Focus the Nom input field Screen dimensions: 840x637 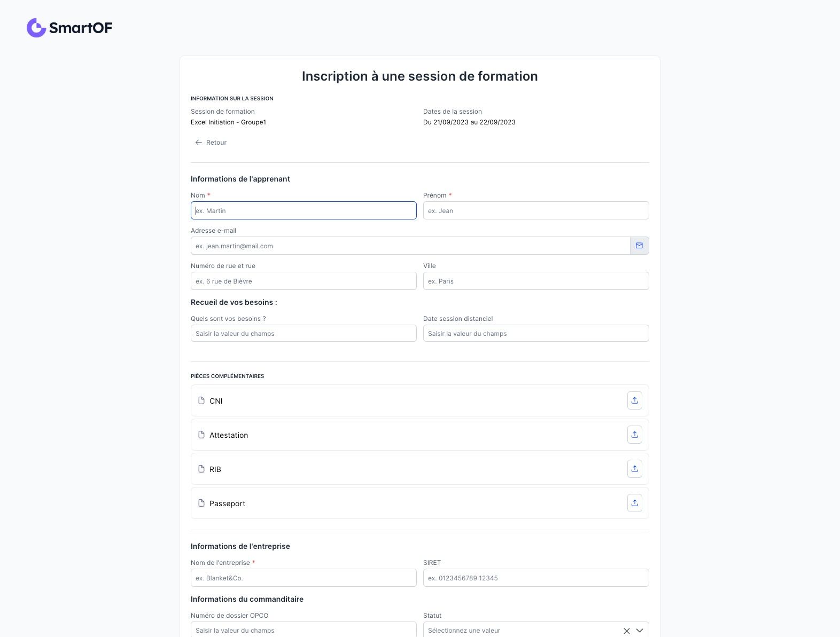tap(304, 210)
